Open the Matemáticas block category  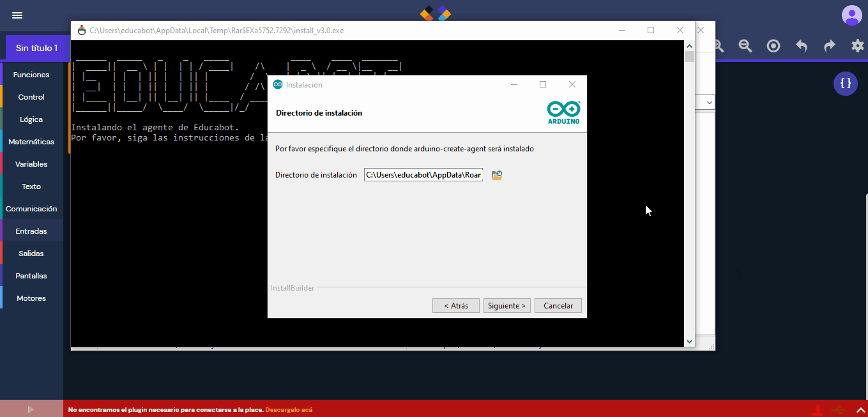pyautogui.click(x=31, y=142)
